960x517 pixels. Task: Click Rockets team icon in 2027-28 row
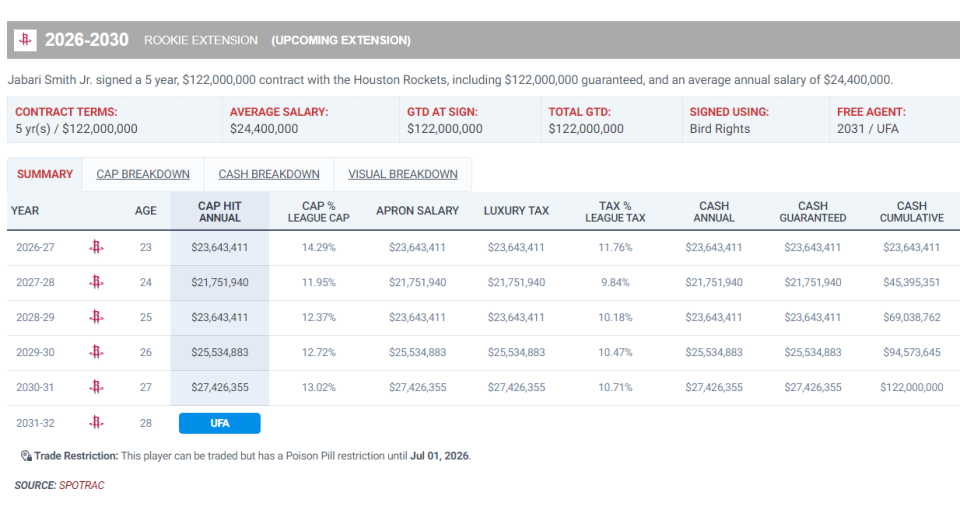tap(96, 282)
